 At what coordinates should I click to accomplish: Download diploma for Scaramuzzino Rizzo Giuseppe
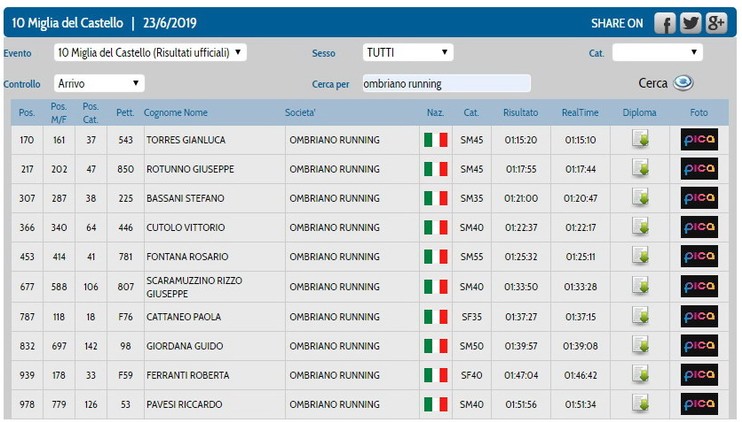pos(640,286)
